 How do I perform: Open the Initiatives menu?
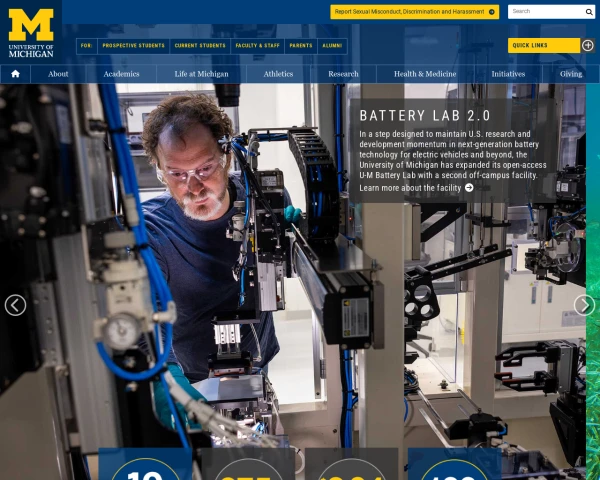pyautogui.click(x=508, y=74)
